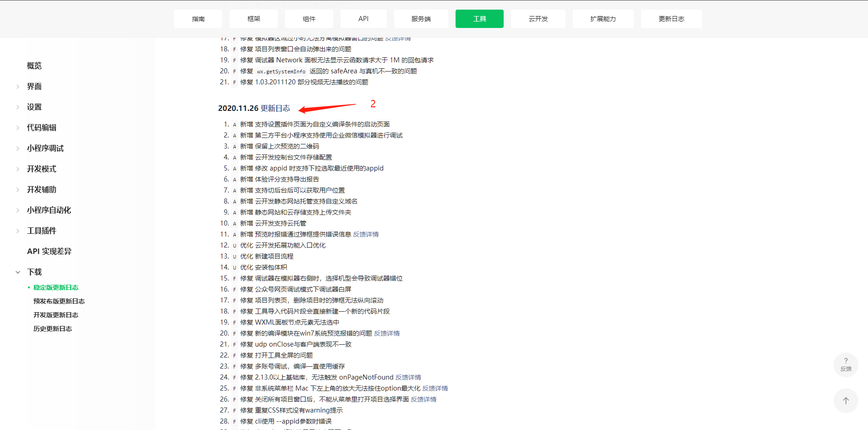
Task: Expand the 开发模式 section chevron
Action: tap(18, 169)
